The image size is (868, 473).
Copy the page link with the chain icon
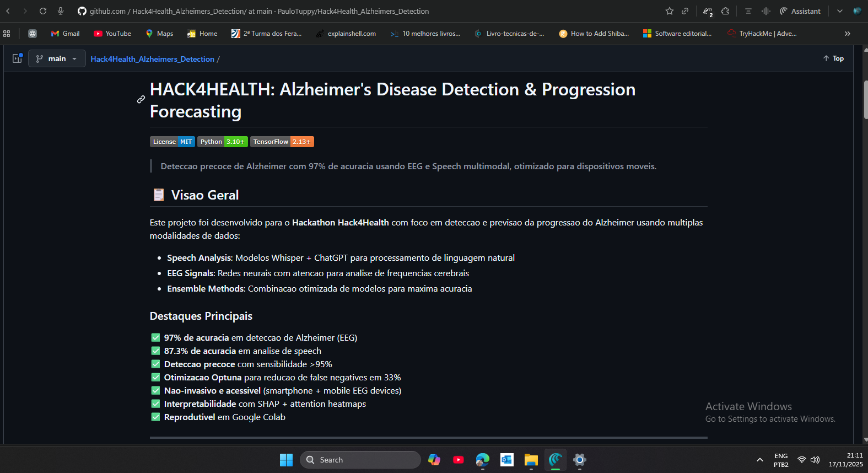pos(685,11)
